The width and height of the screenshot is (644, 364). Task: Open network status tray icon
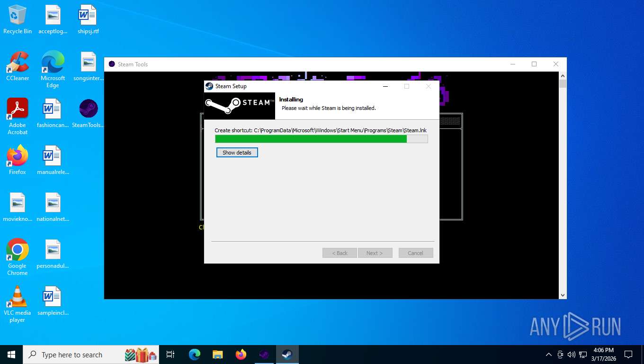click(583, 355)
